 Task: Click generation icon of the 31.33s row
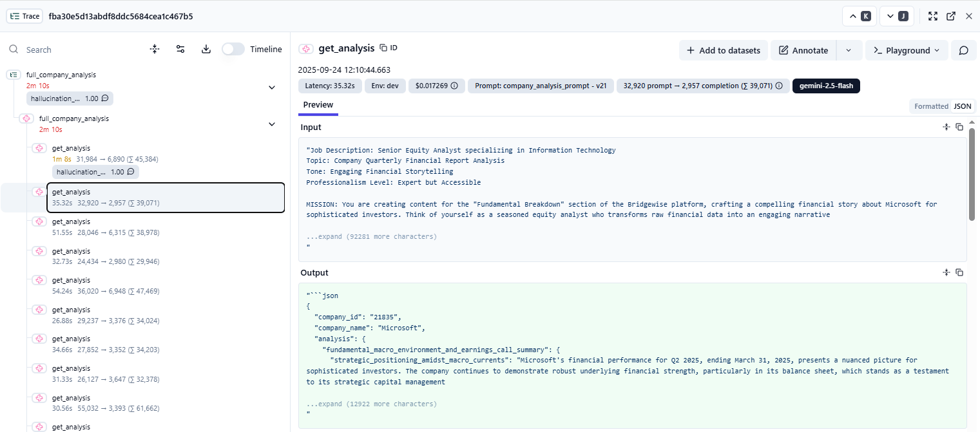[x=39, y=368]
